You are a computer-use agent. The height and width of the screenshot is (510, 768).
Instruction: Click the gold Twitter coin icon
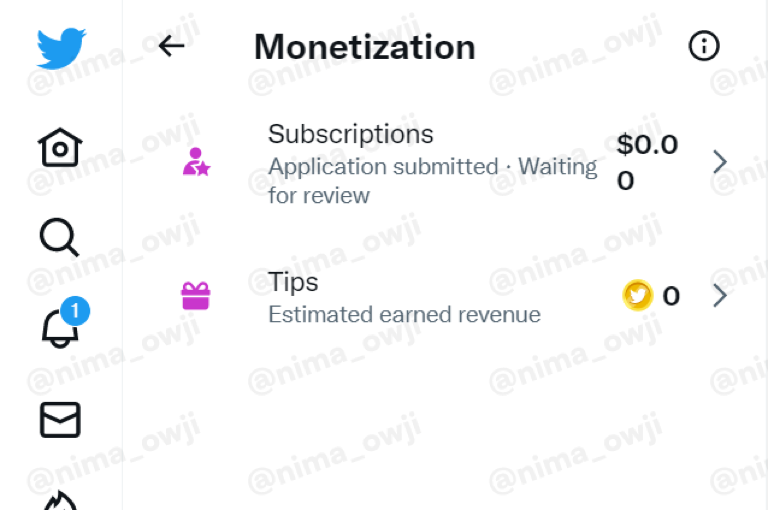click(637, 295)
